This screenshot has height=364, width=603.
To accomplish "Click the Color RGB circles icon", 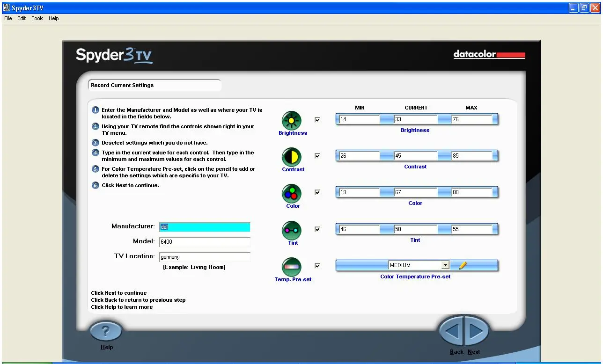I will (x=291, y=194).
